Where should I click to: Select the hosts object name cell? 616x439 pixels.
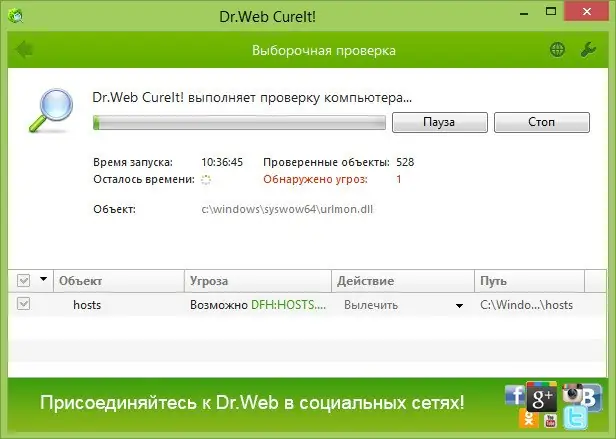coord(87,305)
